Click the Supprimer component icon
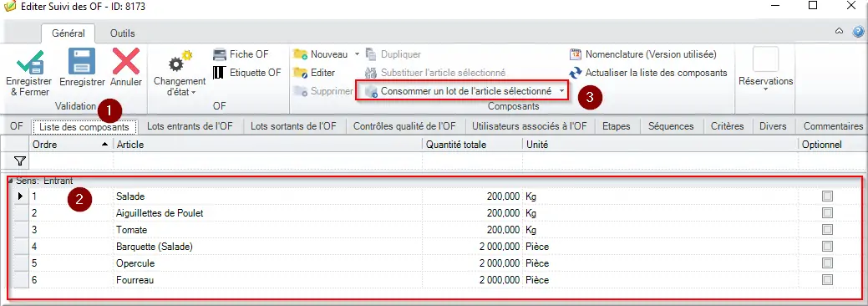Screen dimensions: 868x306 (301, 91)
